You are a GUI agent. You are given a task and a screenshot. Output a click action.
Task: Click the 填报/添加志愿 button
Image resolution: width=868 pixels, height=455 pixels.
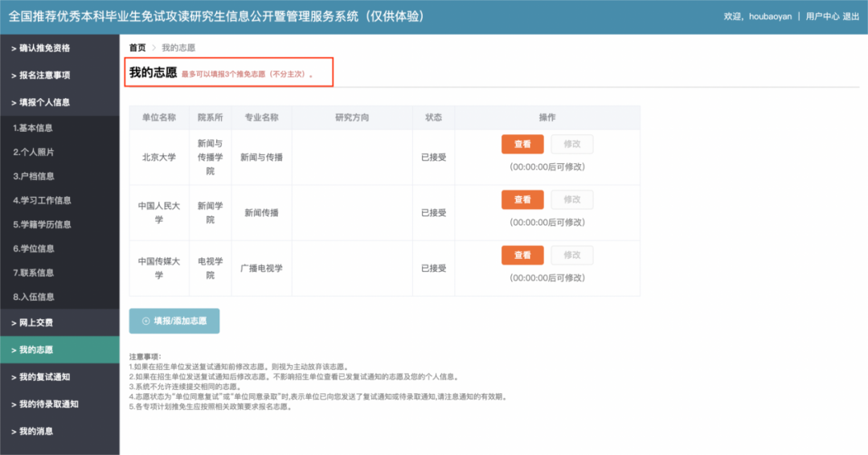pos(174,321)
